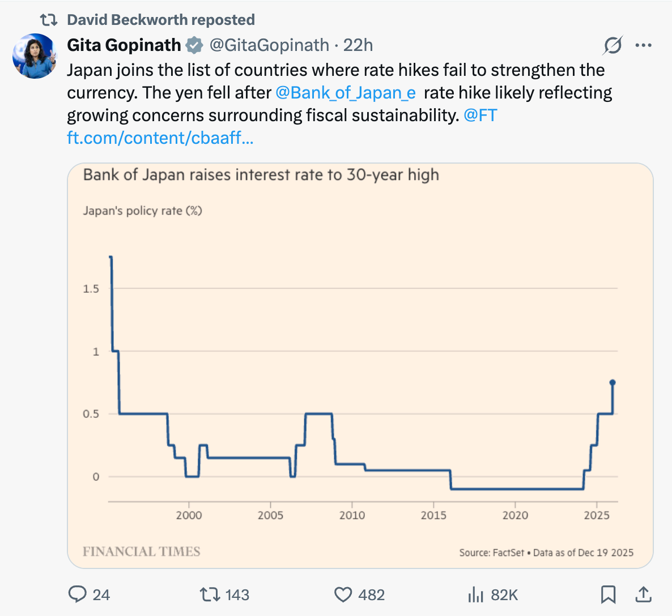This screenshot has height=616, width=672.
Task: Click the repost arrows beside David Beckworth
Action: pyautogui.click(x=48, y=20)
